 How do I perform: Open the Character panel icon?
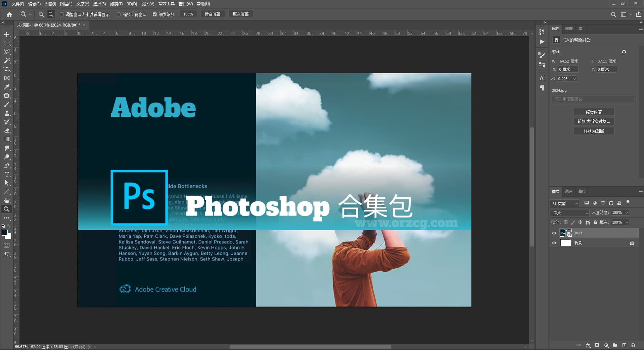point(542,78)
